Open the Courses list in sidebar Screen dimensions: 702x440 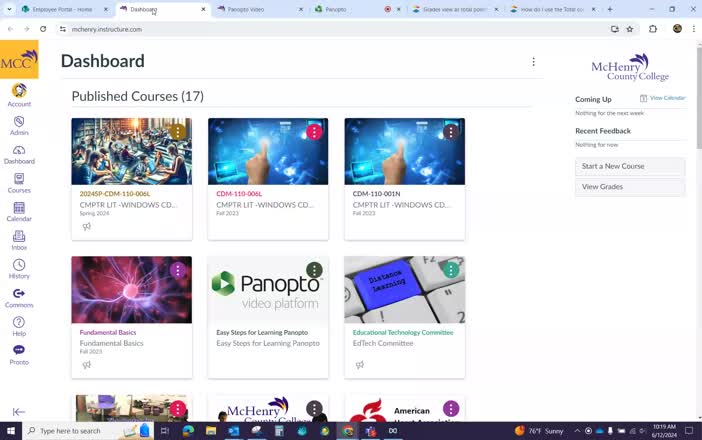(x=19, y=183)
